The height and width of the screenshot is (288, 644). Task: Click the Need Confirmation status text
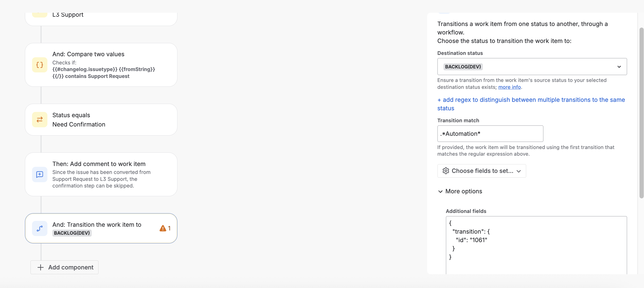click(79, 124)
